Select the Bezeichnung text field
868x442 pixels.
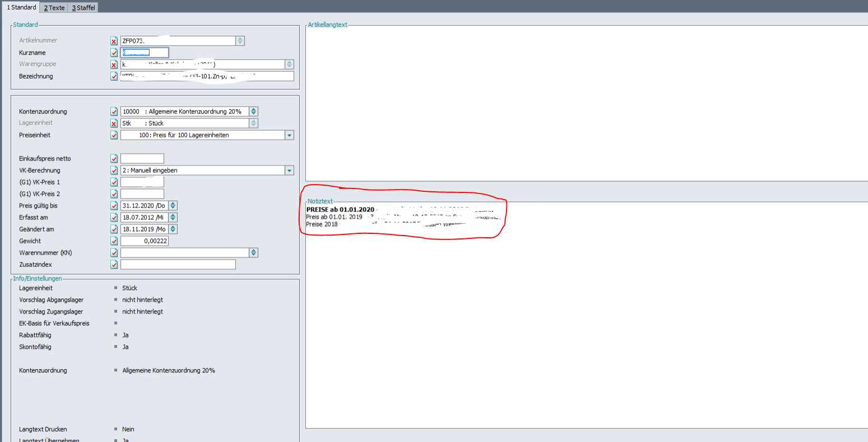pos(207,76)
